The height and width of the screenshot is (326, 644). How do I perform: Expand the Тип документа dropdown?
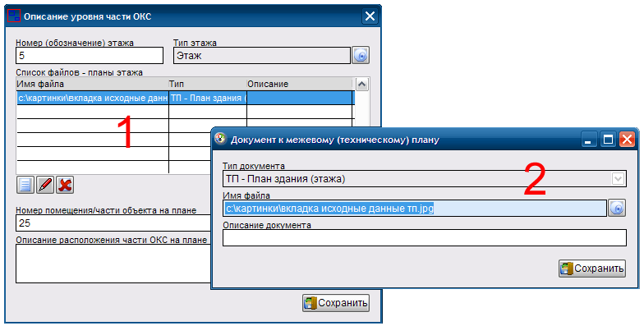(618, 179)
